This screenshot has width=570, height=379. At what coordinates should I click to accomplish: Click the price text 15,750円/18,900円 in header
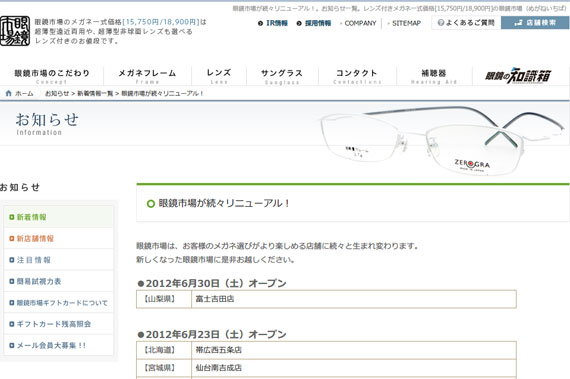point(161,22)
